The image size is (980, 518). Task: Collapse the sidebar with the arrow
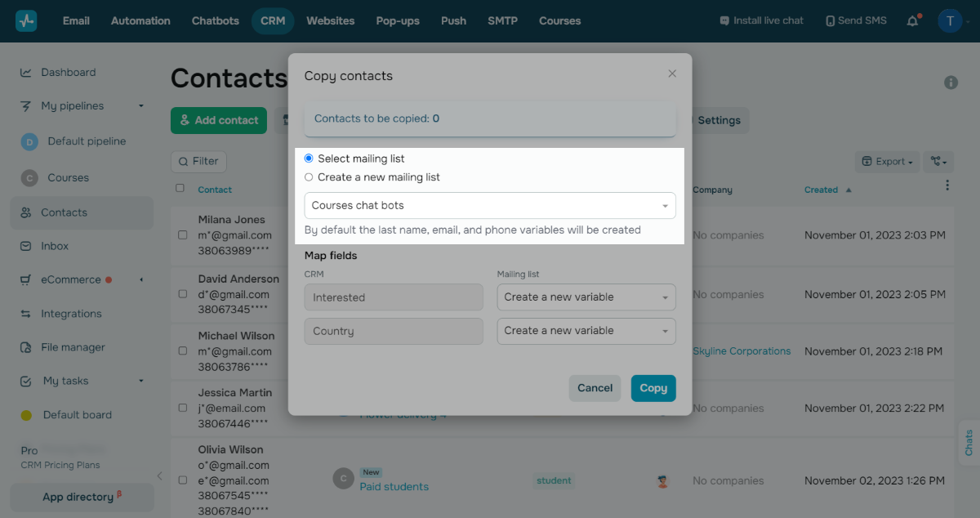pos(160,476)
